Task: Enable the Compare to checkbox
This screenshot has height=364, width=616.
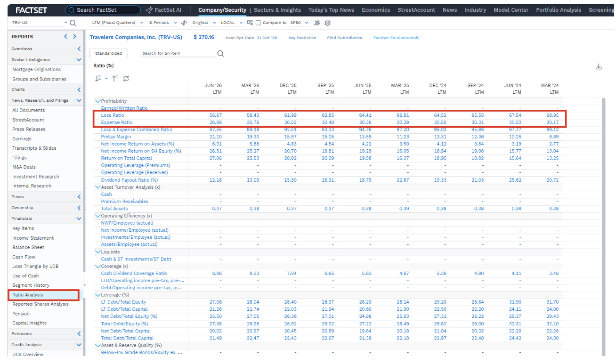Action: coord(258,23)
